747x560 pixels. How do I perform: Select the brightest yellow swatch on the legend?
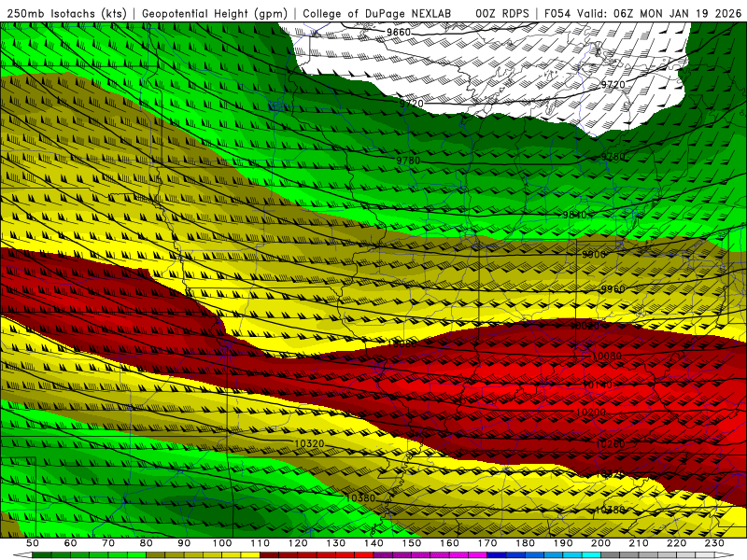(250, 555)
